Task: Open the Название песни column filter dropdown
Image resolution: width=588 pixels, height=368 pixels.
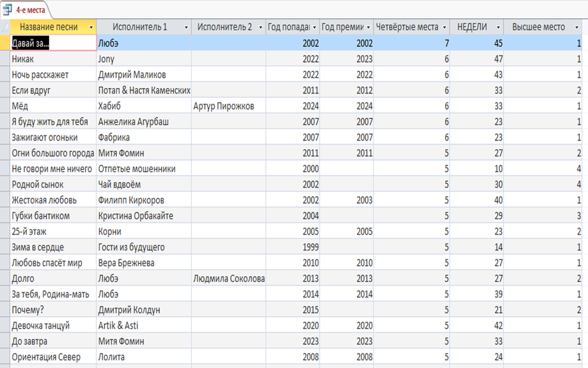Action: 91,27
